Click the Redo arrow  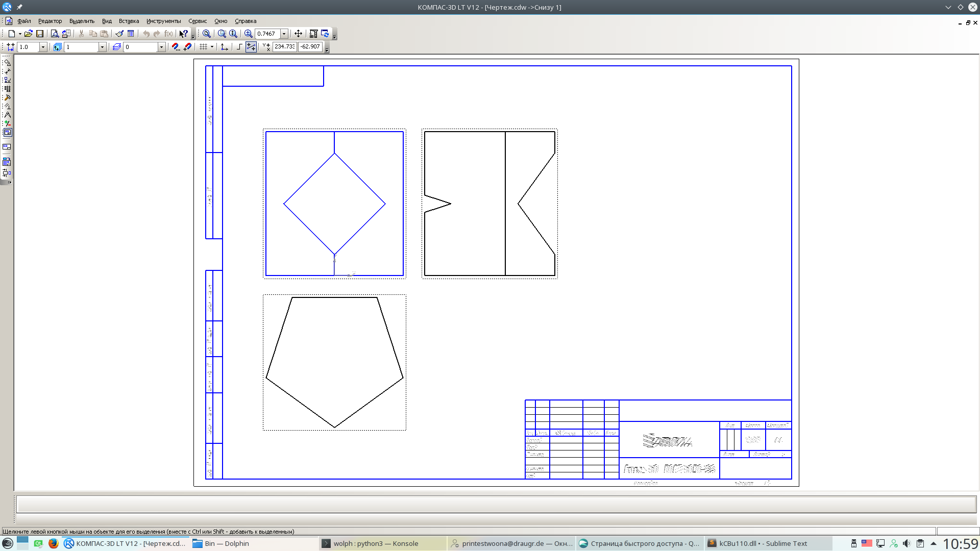tap(157, 34)
